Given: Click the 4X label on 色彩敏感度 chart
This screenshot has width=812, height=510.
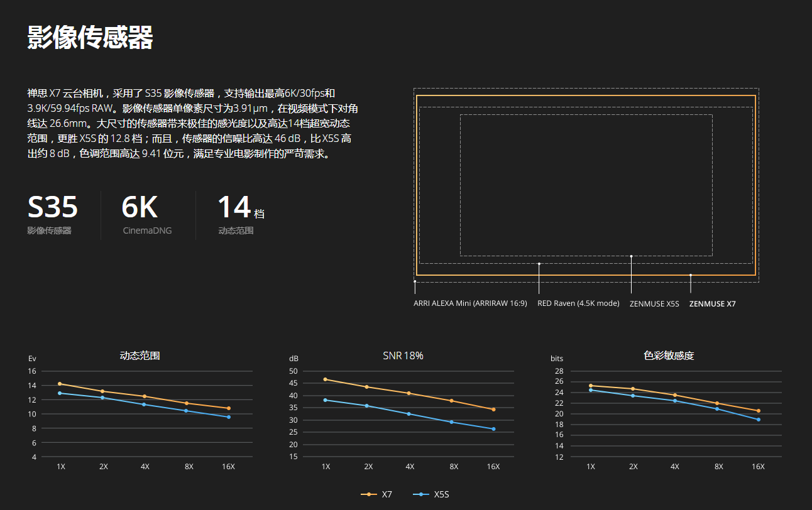Looking at the screenshot, I should coord(675,467).
